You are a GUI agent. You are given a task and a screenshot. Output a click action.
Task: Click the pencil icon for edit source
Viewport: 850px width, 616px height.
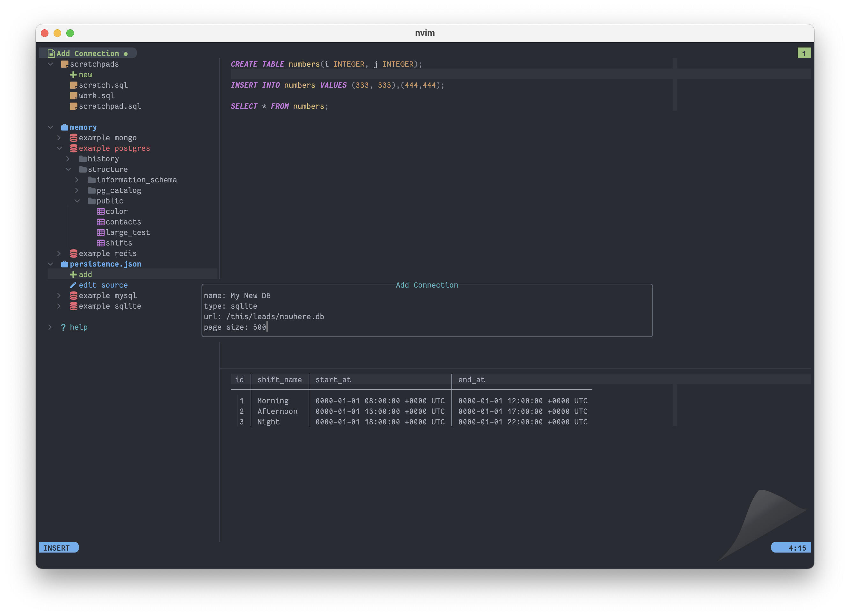tap(73, 285)
